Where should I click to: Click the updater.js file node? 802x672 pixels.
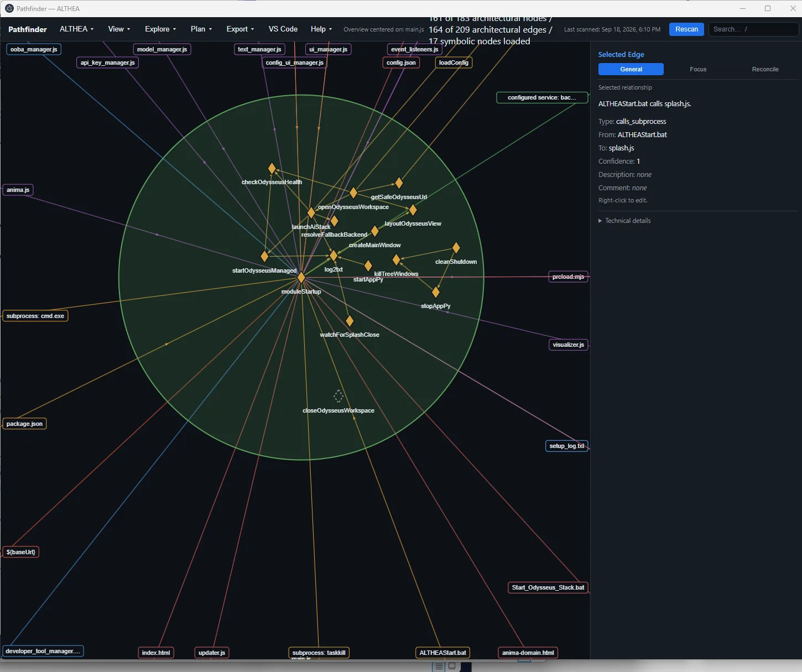point(212,653)
